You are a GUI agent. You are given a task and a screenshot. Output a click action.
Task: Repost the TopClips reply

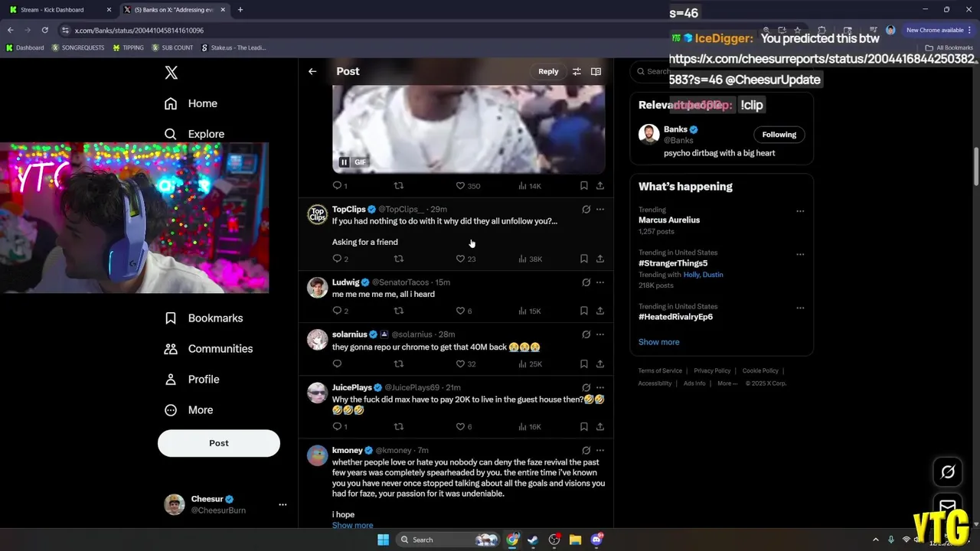click(x=398, y=259)
